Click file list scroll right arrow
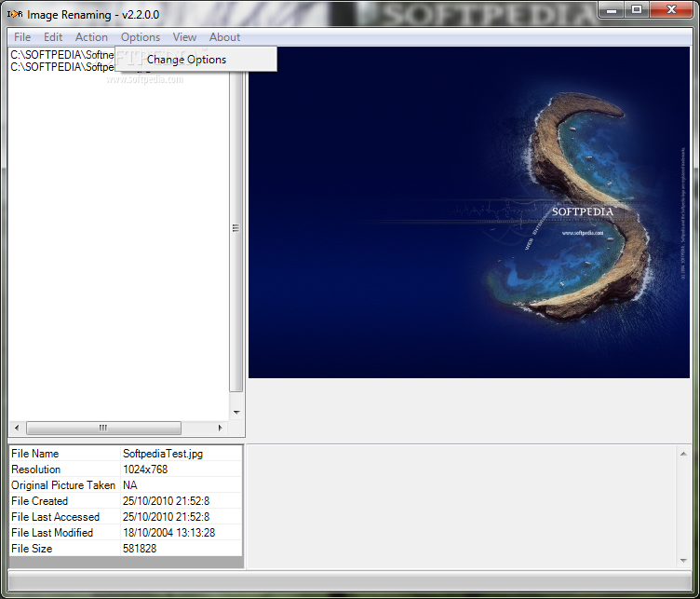 (x=220, y=428)
